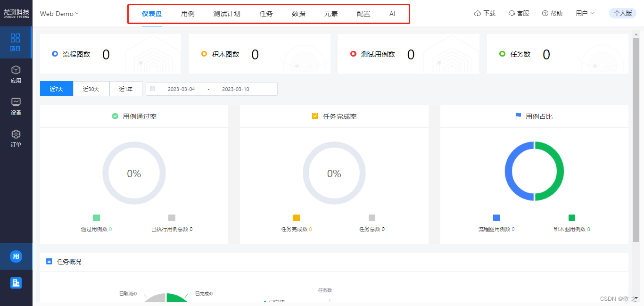The width and height of the screenshot is (644, 306).
Task: Click the 个人版 badge
Action: pos(623,14)
